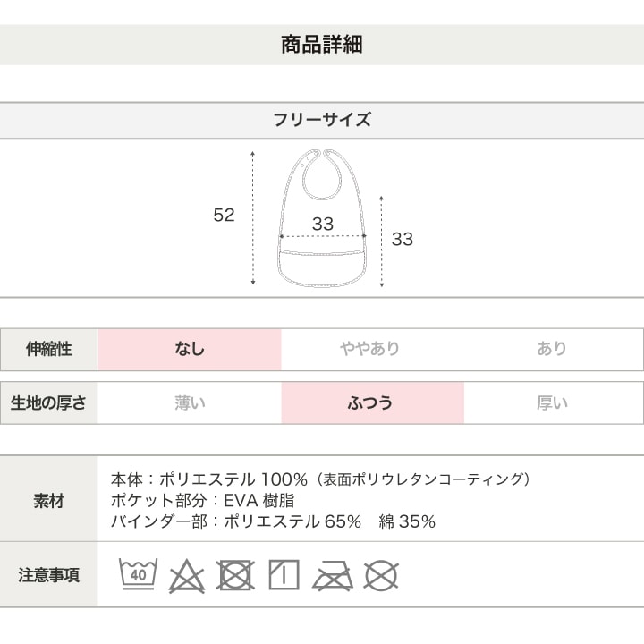Click the 生地の厚さ row label
This screenshot has width=644, height=644.
coord(48,402)
